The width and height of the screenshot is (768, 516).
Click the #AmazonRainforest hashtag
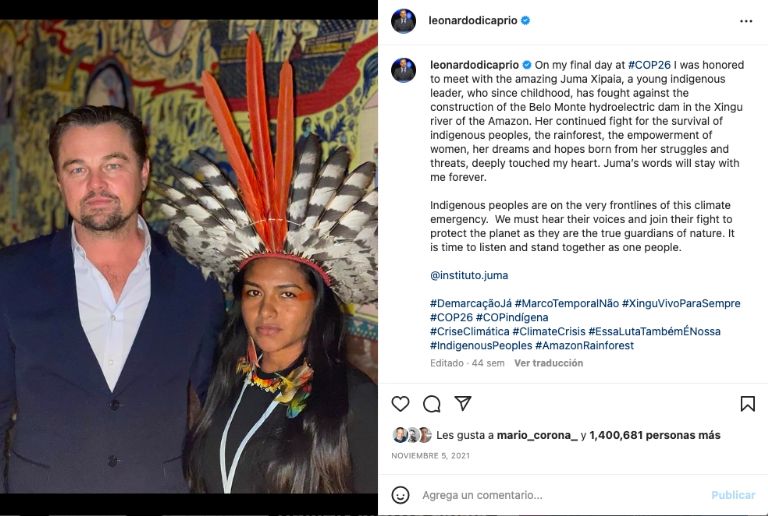pyautogui.click(x=584, y=345)
